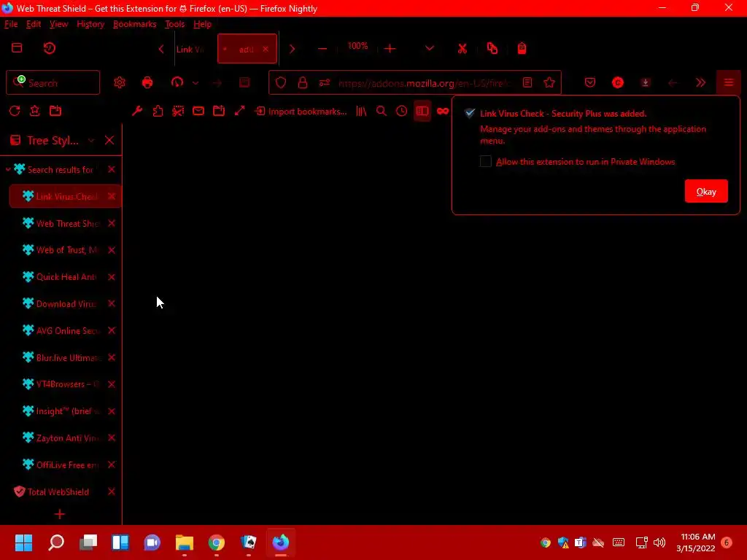Open settings with the gear icon
Viewport: 747px width, 560px height.
120,82
